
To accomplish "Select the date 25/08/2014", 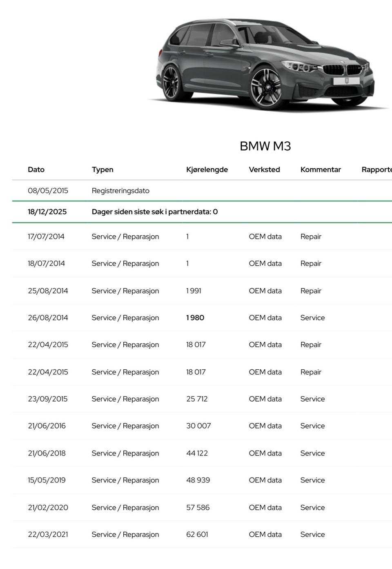I will click(x=48, y=291).
